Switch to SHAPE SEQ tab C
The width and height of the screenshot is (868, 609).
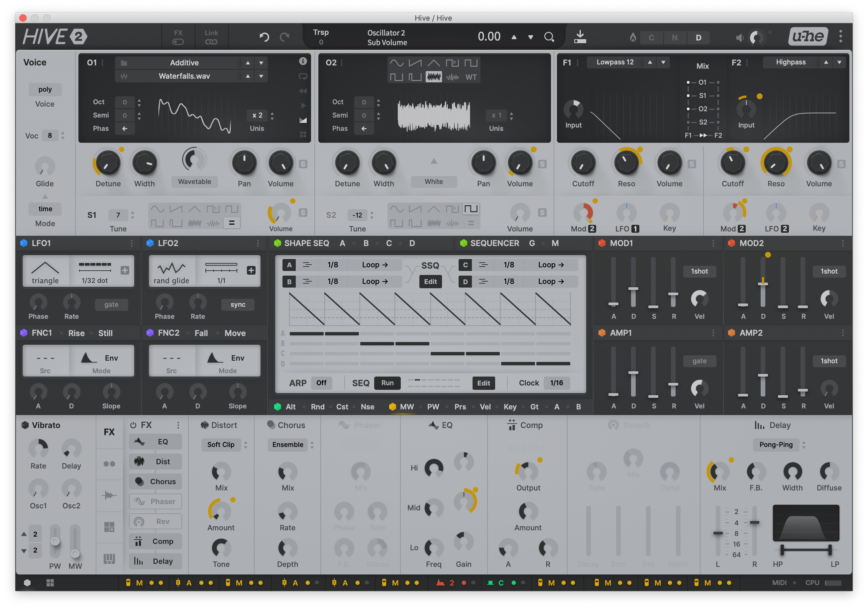(x=388, y=243)
